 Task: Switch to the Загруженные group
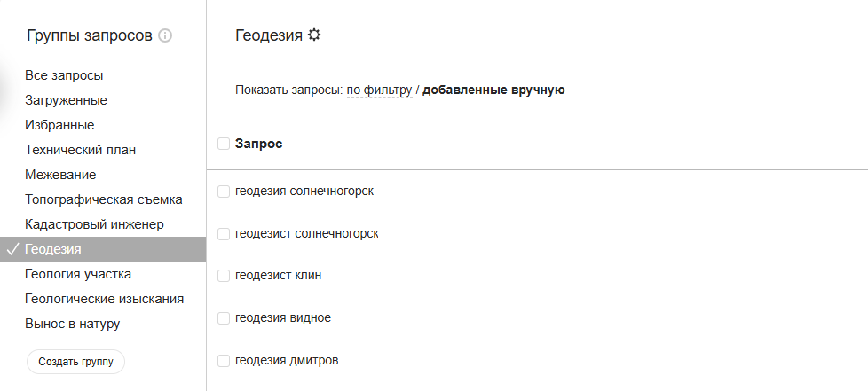click(66, 100)
